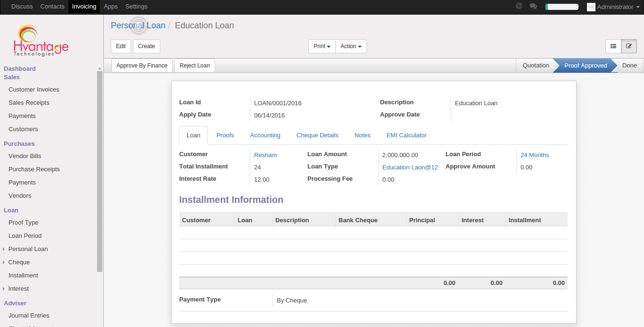Select the Done status stage
The height and width of the screenshot is (327, 644).
point(629,66)
